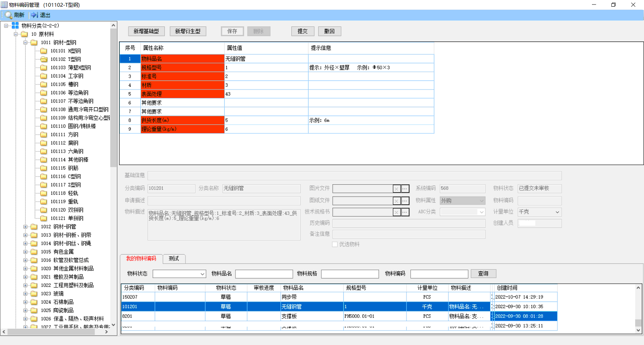The height and width of the screenshot is (345, 644).
Task: Click the 新增基础型 button
Action: (146, 31)
